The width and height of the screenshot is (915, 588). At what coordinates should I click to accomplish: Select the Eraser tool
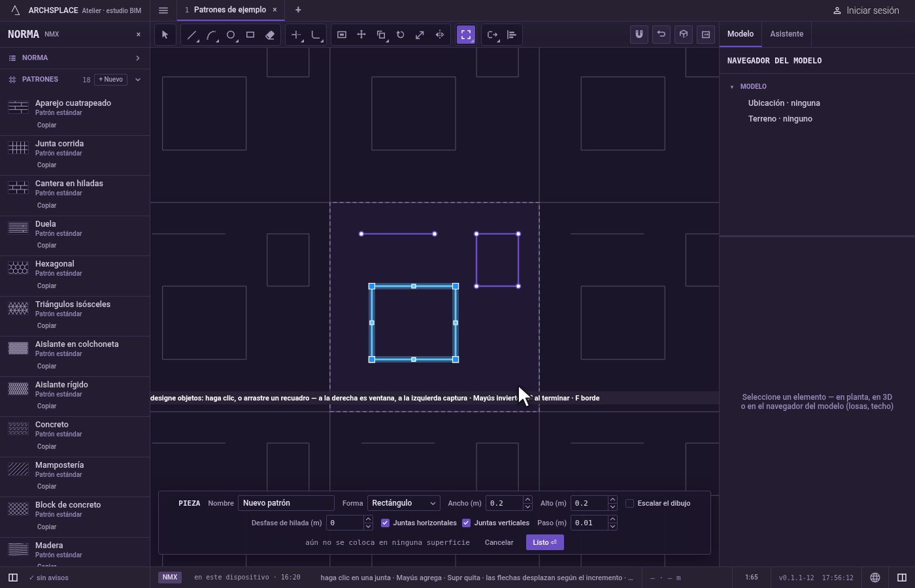tap(270, 35)
